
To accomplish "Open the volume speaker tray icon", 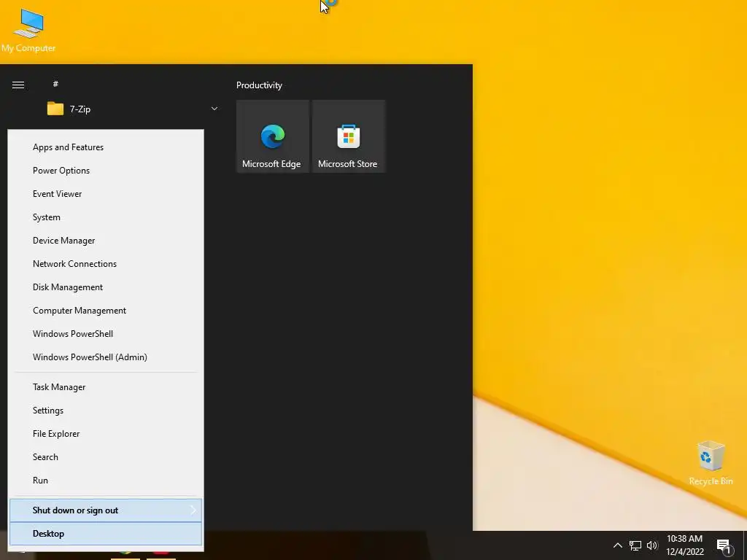I will [x=652, y=545].
